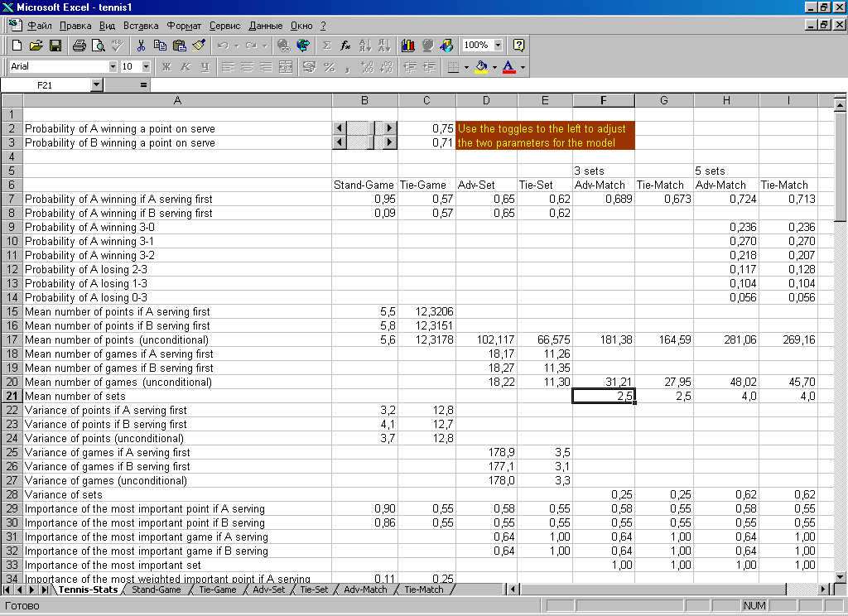The height and width of the screenshot is (616, 848).
Task: Open the font size 10 dropdown
Action: tap(146, 66)
